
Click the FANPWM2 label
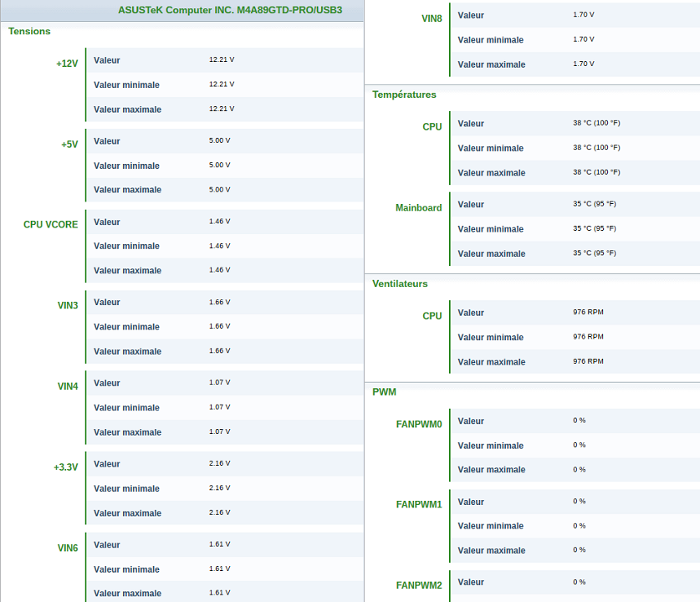point(419,585)
